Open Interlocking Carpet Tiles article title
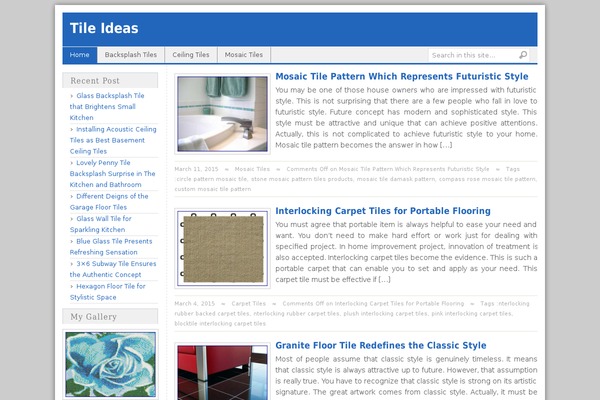The height and width of the screenshot is (400, 600). point(383,211)
